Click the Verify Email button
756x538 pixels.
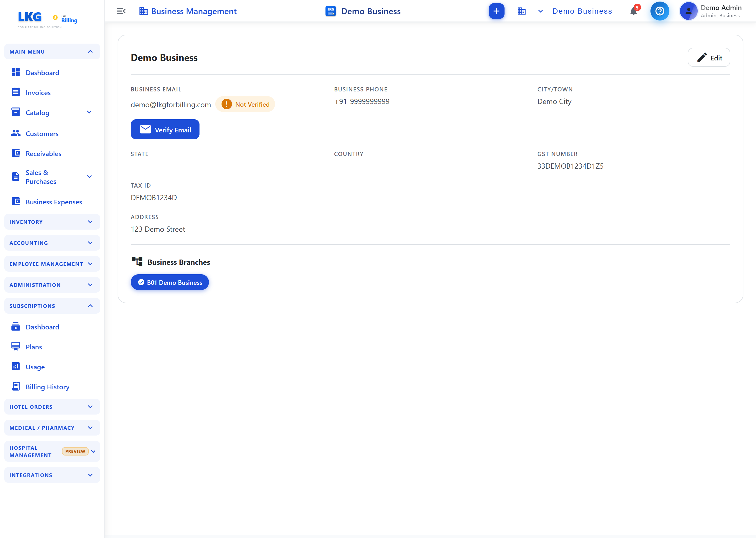point(165,129)
